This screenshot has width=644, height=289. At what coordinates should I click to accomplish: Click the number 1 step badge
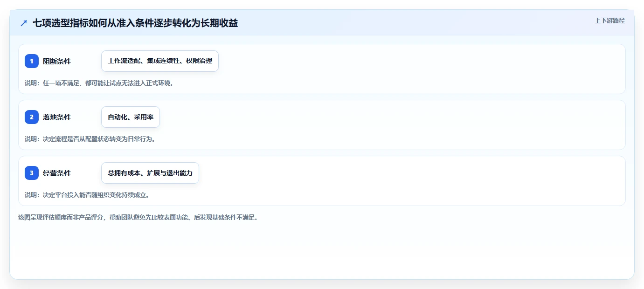point(32,61)
